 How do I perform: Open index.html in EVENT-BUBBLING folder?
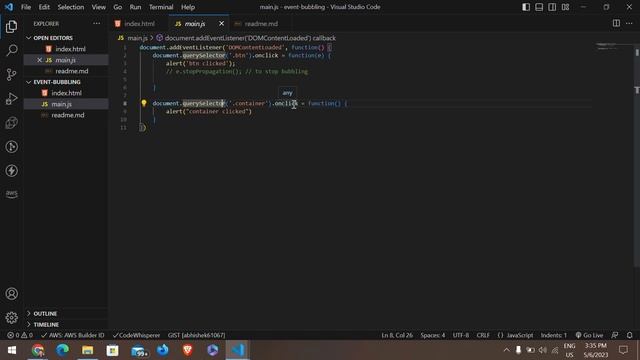(x=66, y=93)
